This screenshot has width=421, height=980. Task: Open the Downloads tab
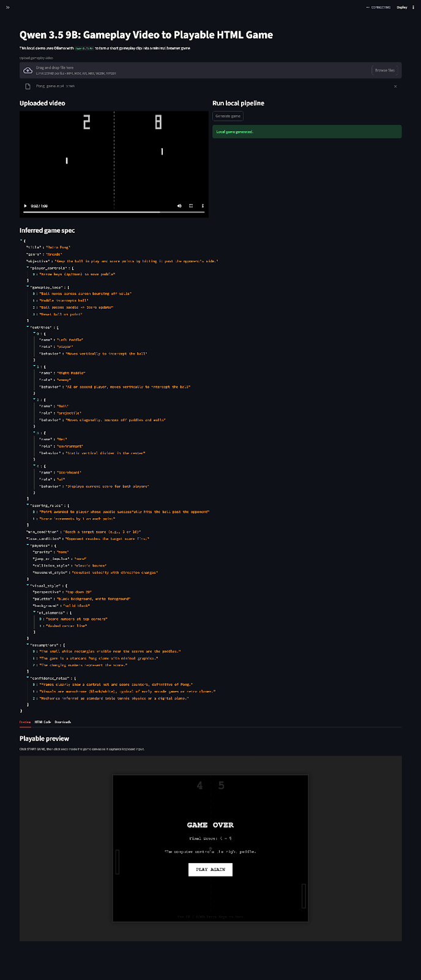pyautogui.click(x=62, y=722)
